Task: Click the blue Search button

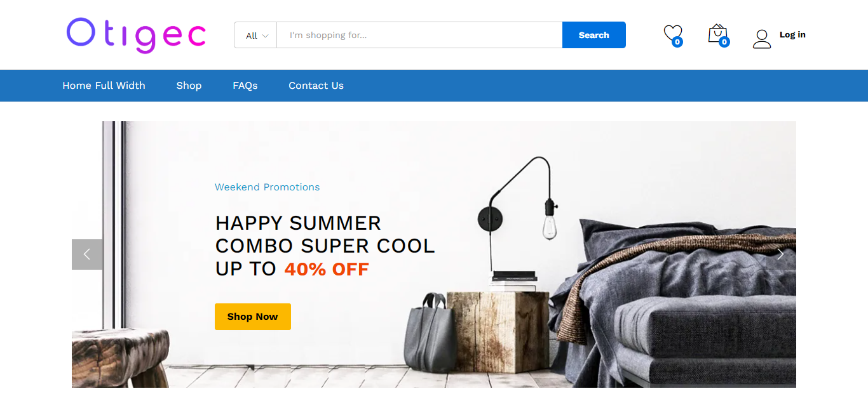Action: (x=594, y=35)
